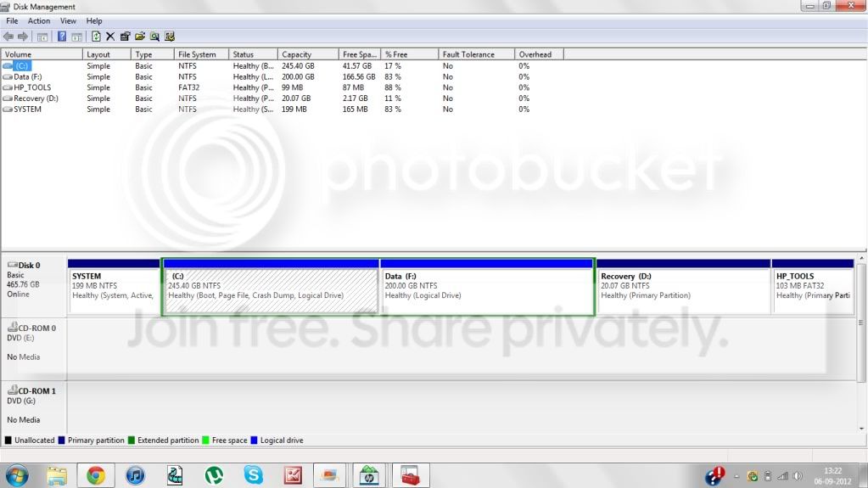Click the scroll up arrow in the disk pane

[861, 259]
